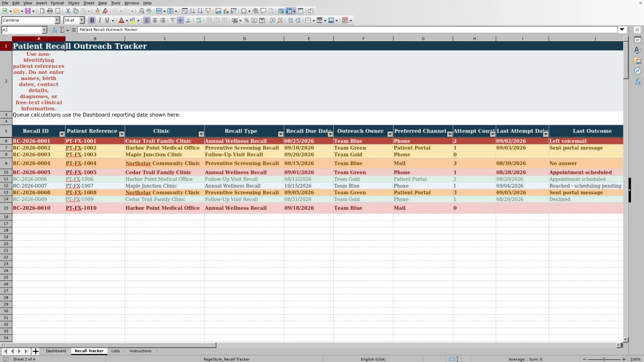Switch to the Instructions sheet tab
The height and width of the screenshot is (362, 644).
click(141, 351)
